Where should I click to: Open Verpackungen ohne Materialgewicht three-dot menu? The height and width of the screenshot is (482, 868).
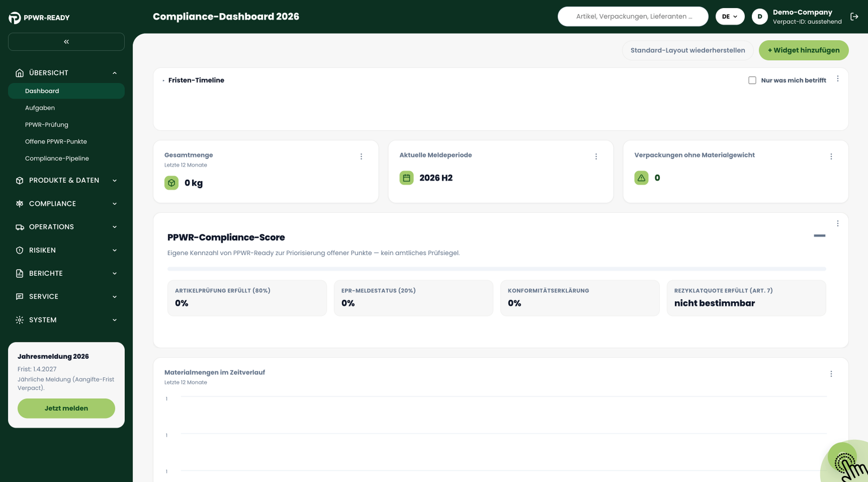(831, 156)
